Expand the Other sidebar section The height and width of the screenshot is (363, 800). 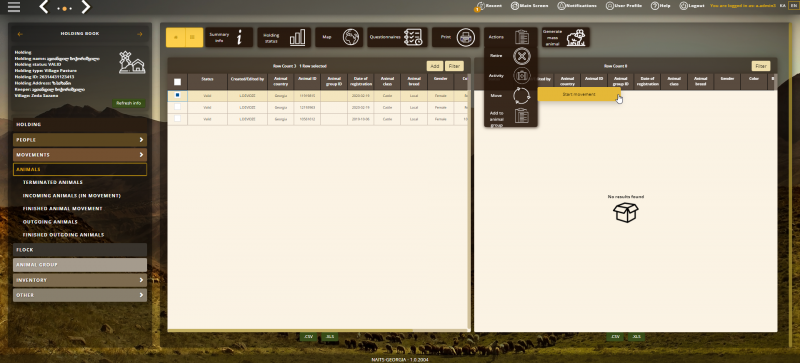tap(80, 295)
